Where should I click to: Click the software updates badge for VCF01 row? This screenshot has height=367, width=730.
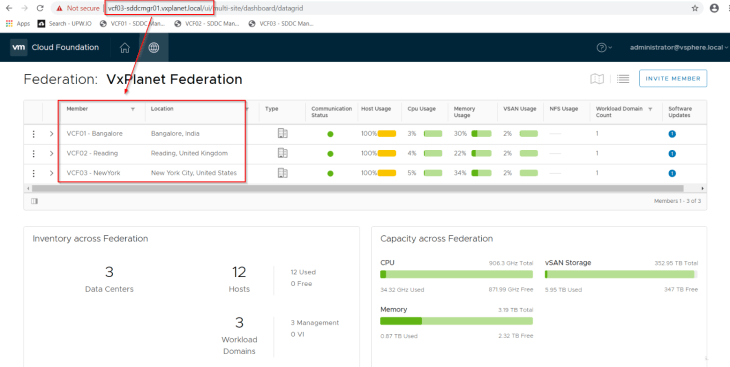tap(672, 134)
